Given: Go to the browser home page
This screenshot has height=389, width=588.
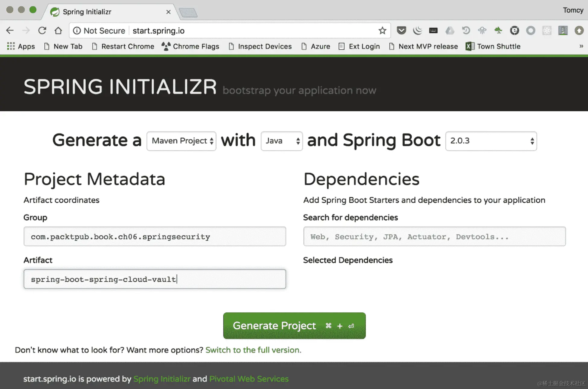Looking at the screenshot, I should [58, 30].
